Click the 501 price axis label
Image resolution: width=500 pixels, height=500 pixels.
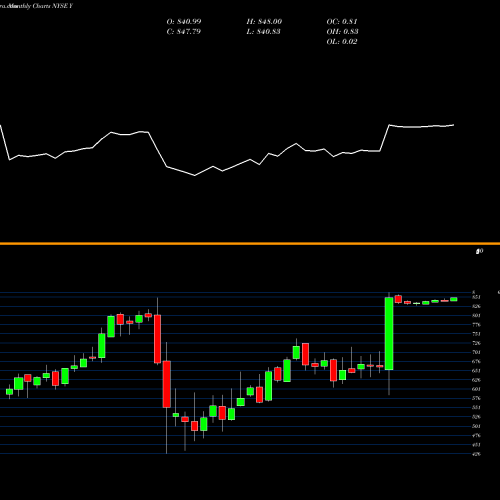pos(476,426)
